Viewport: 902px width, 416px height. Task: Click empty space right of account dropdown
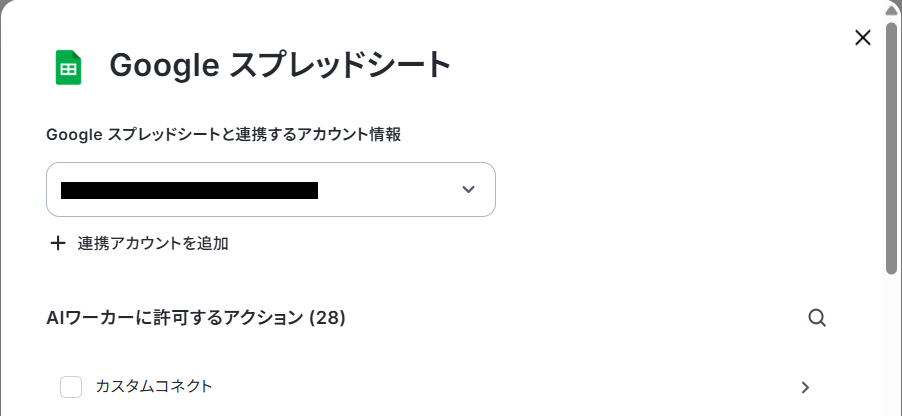tap(662, 190)
